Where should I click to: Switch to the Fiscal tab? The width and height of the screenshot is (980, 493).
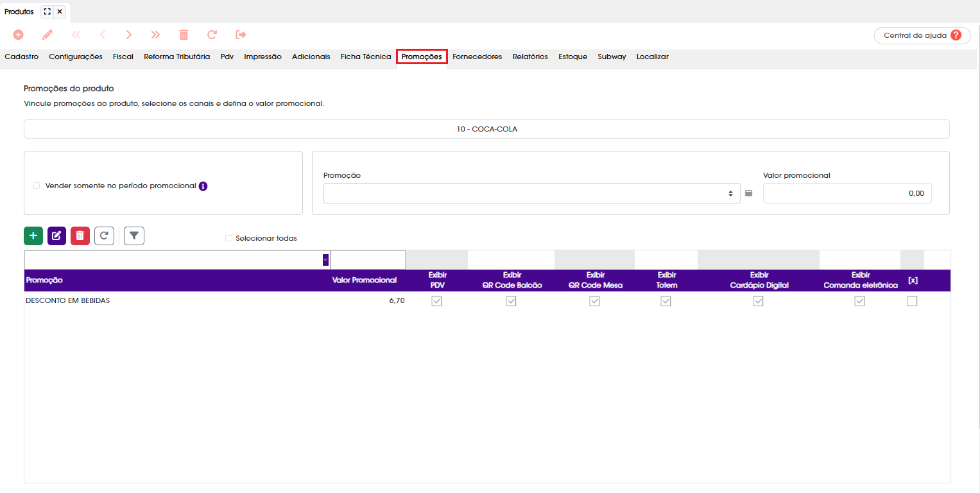123,56
